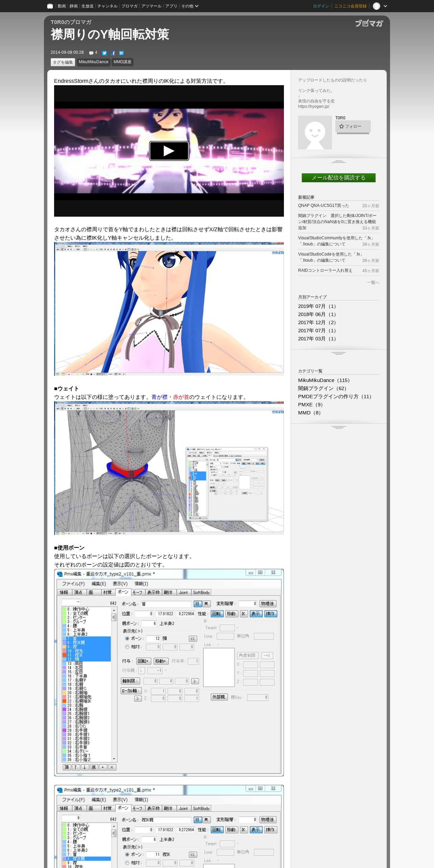Click the article title 襟周りのY軸回転対策
Screen dimensions: 434x868
(x=110, y=34)
